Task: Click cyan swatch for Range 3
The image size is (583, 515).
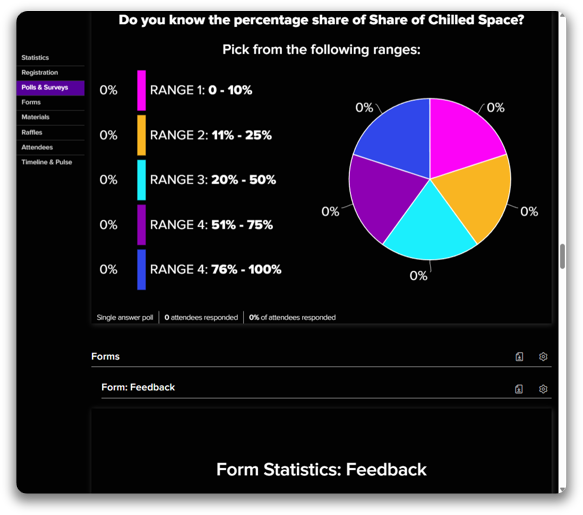Action: tap(141, 180)
